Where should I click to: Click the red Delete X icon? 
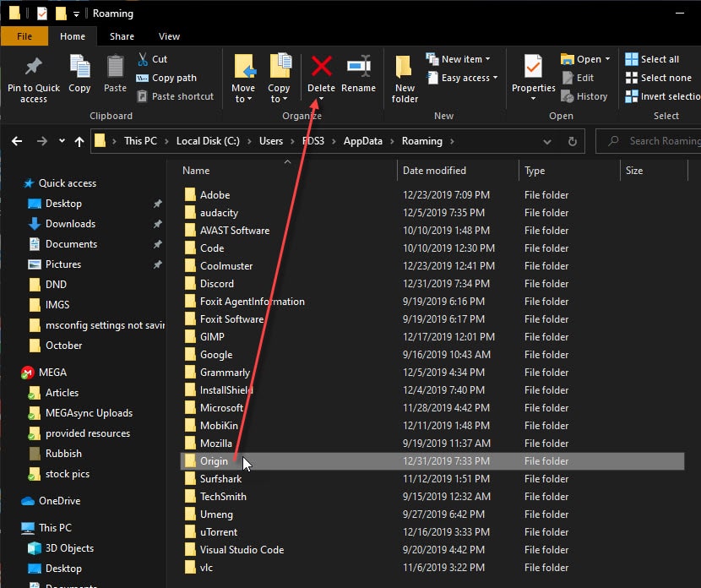[x=322, y=67]
